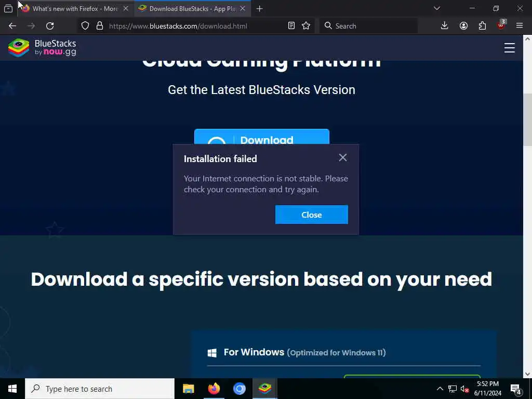Open Firefox downloads panel
532x399 pixels.
pos(444,26)
